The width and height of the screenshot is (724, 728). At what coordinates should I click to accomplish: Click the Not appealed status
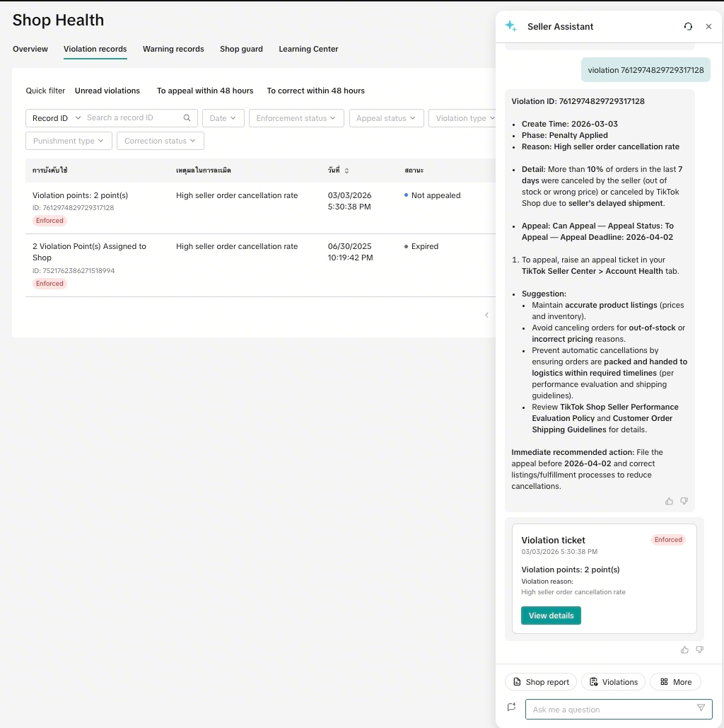tap(432, 195)
